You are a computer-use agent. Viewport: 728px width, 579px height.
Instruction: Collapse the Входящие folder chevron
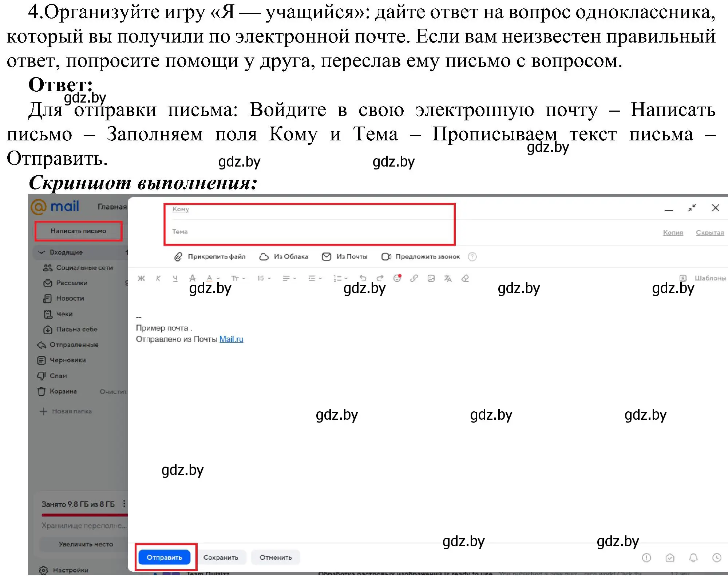click(41, 252)
